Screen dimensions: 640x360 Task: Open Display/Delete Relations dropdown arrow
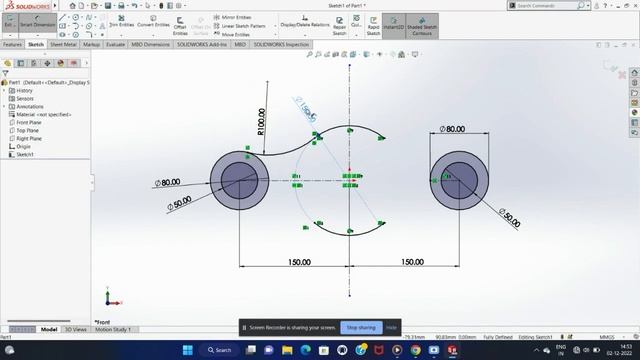click(305, 36)
